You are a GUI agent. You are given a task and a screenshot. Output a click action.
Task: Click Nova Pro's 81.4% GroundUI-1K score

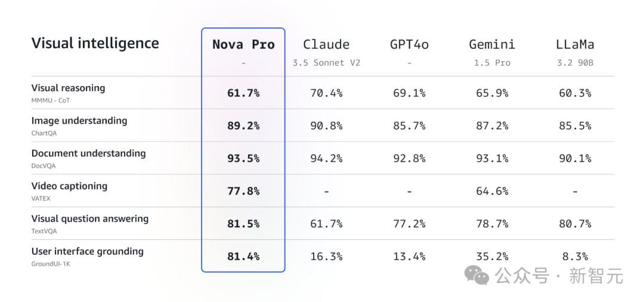243,257
